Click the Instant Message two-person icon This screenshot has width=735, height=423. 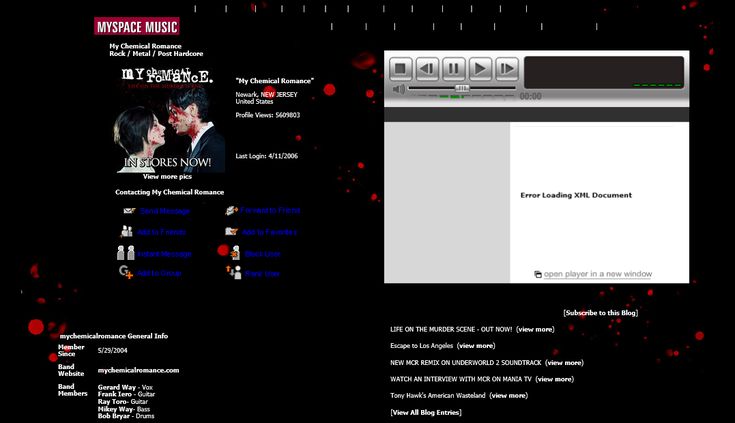(x=126, y=253)
